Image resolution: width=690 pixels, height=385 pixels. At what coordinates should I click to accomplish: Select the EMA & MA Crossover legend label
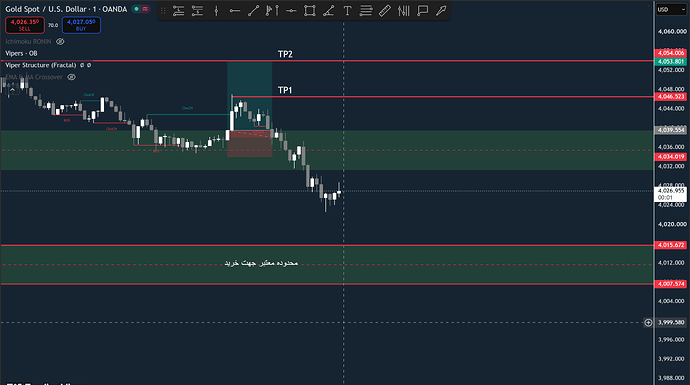pyautogui.click(x=34, y=77)
